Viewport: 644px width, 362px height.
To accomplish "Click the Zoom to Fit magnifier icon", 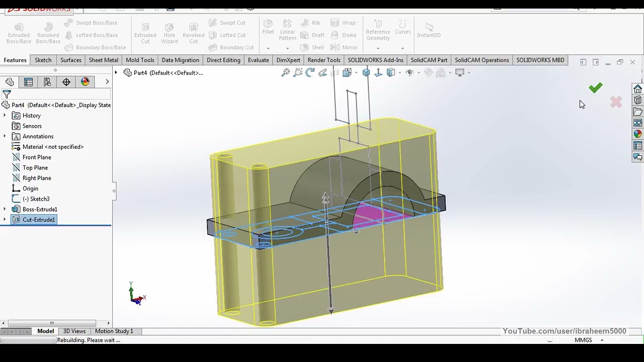I will click(285, 73).
